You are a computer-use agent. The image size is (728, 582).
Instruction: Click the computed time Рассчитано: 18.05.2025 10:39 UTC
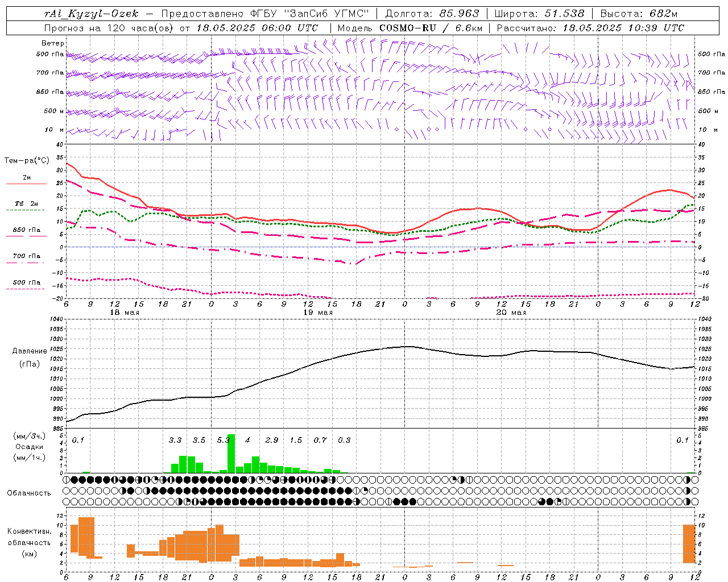[x=590, y=27]
